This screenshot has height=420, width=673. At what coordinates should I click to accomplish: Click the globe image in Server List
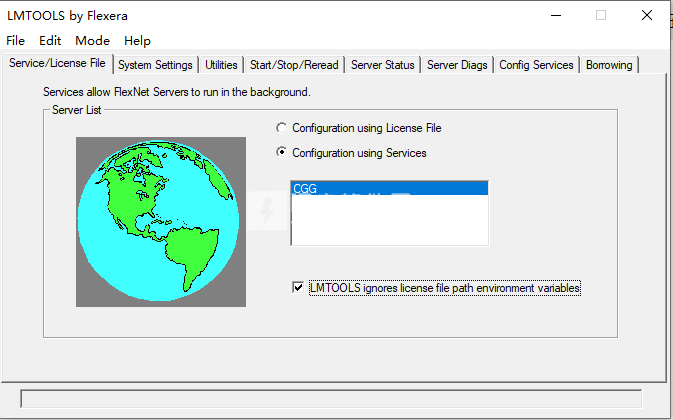point(160,221)
